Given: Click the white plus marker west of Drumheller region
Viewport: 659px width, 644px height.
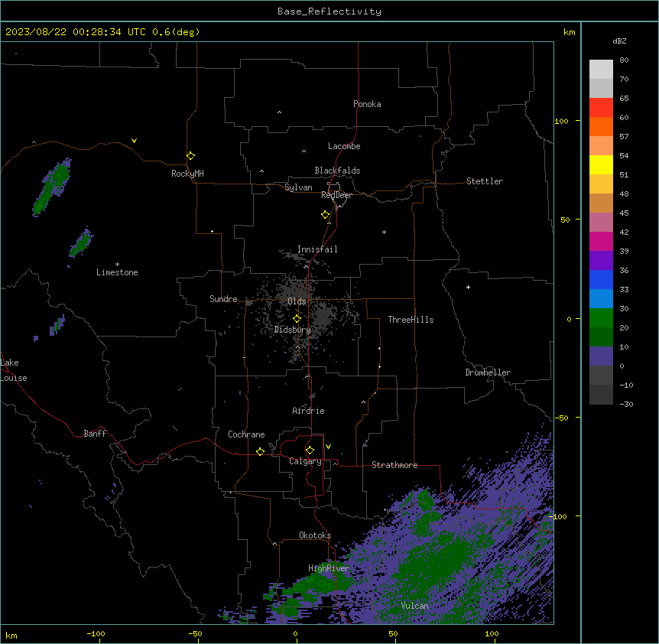Looking at the screenshot, I should click(468, 287).
